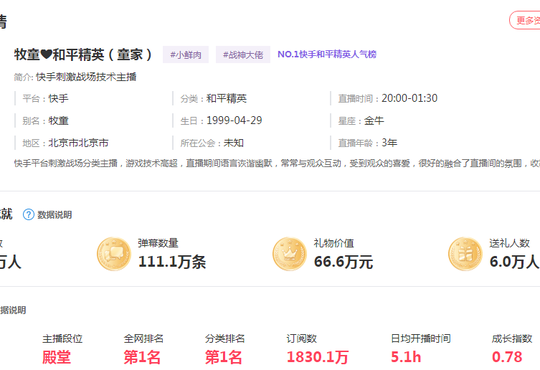540x370 pixels.
Task: Click the 数据说明 question mark icon
Action: [x=29, y=215]
